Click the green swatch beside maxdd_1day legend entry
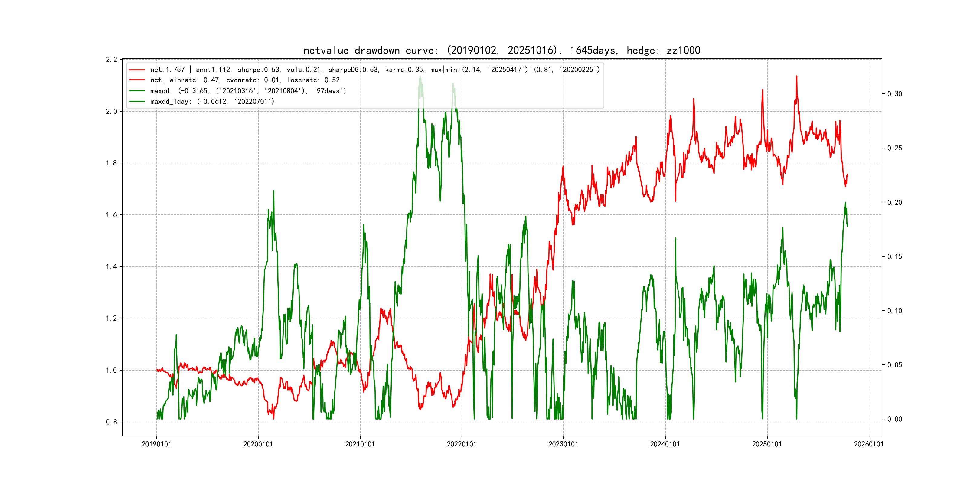Viewport: 980px width, 490px height. 137,102
